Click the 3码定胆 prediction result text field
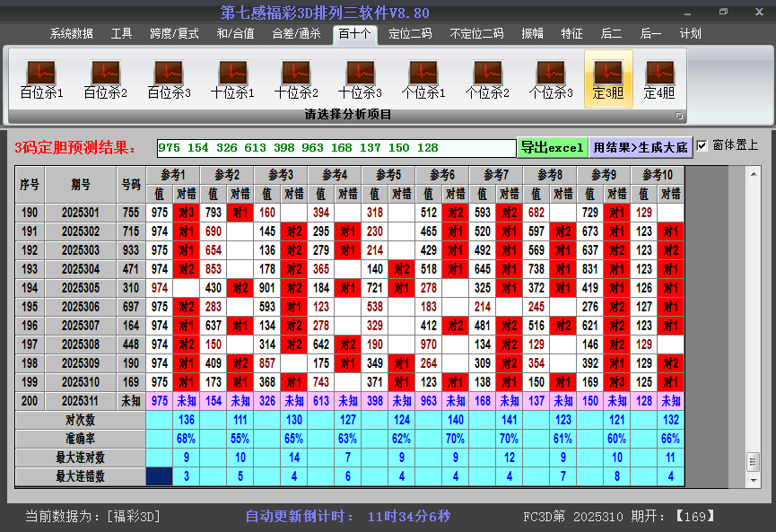This screenshot has height=532, width=776. 336,147
